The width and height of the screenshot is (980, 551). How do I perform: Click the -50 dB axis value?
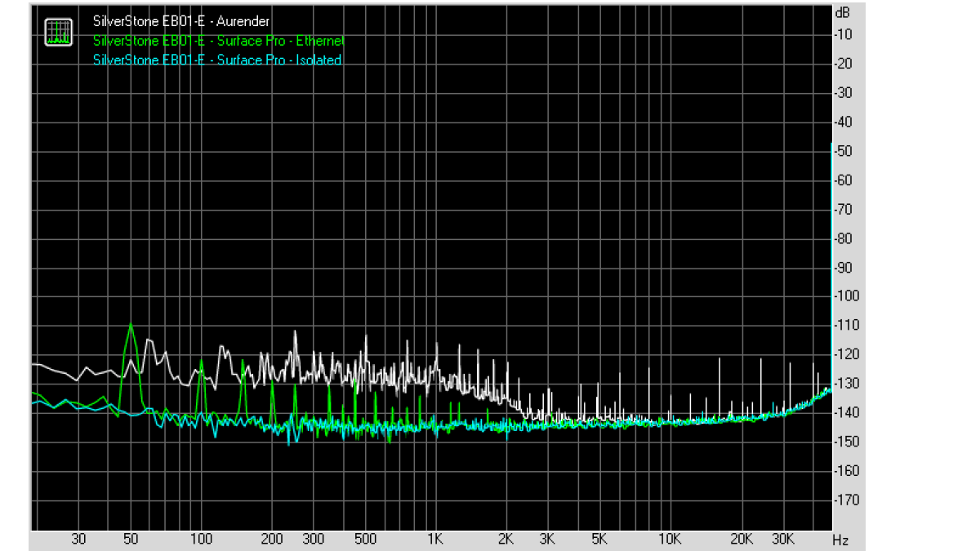click(x=844, y=151)
